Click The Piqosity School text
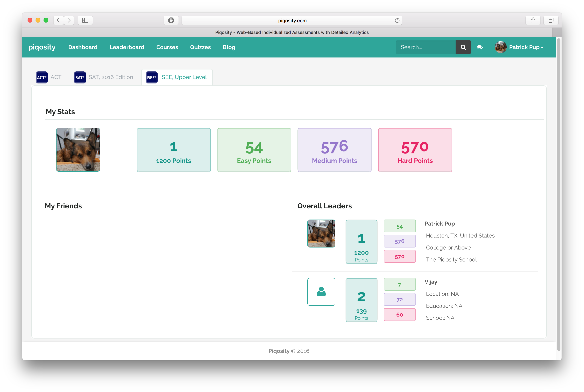 [451, 259]
